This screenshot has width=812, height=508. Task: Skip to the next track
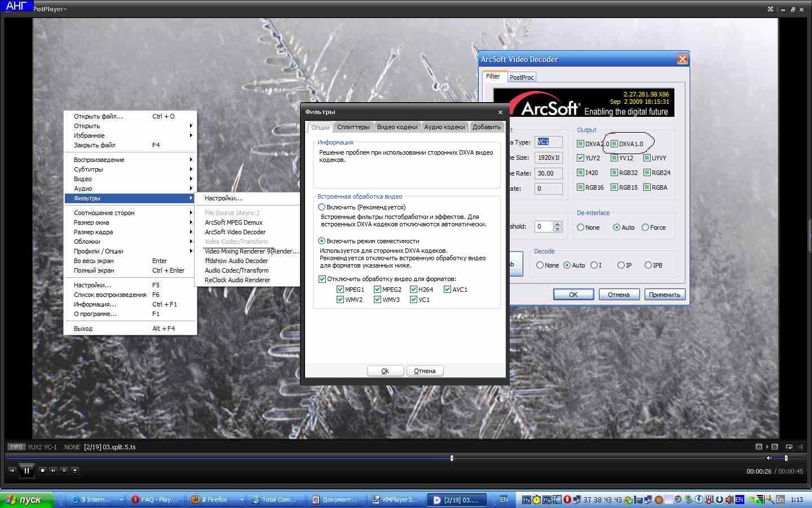tap(53, 470)
